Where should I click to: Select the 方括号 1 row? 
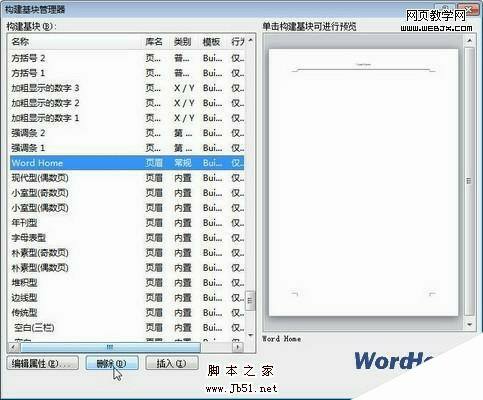(127, 73)
